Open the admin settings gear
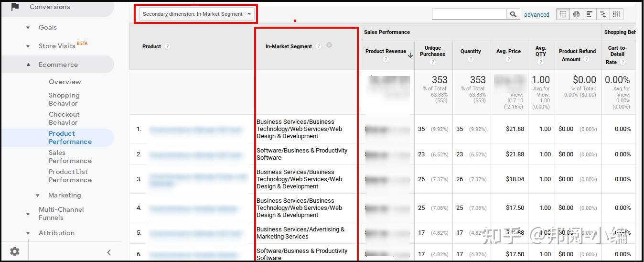The image size is (644, 262). 15,251
